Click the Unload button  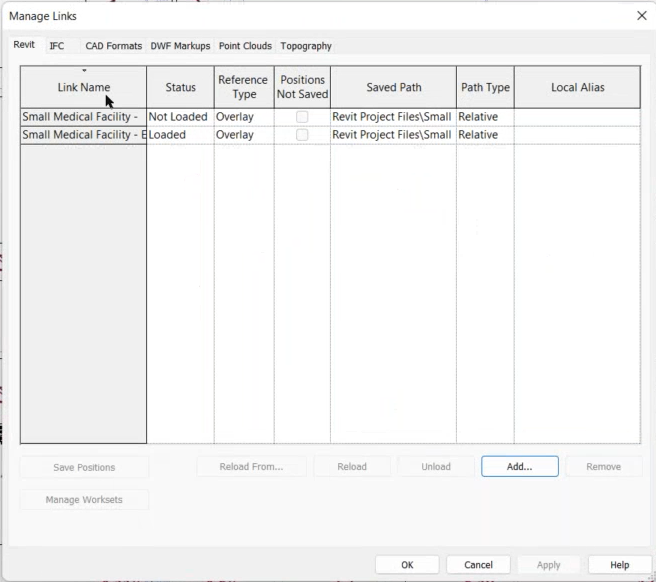pyautogui.click(x=436, y=467)
